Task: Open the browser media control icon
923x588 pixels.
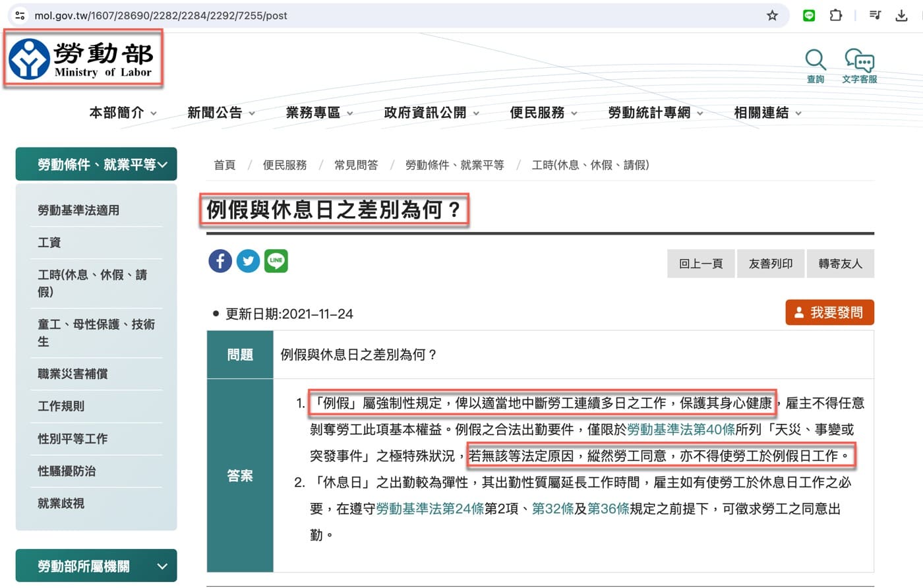Action: click(876, 15)
